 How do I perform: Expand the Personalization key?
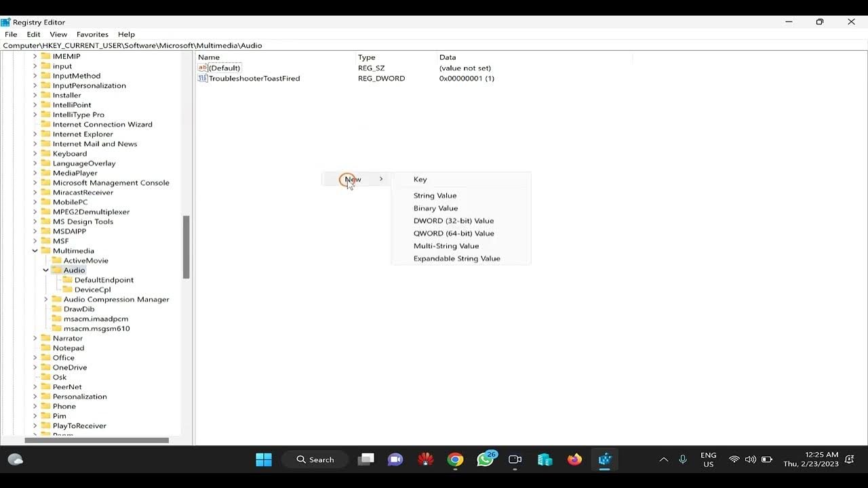(35, 396)
